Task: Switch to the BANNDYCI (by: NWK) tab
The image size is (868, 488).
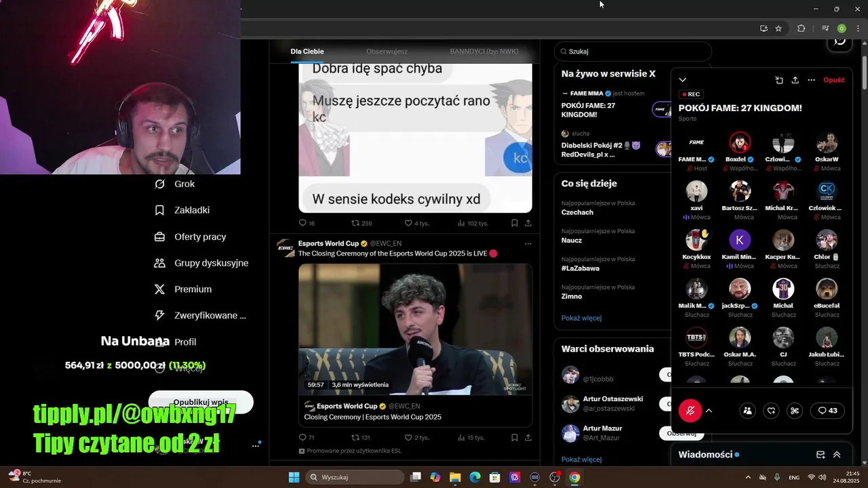Action: coord(484,52)
